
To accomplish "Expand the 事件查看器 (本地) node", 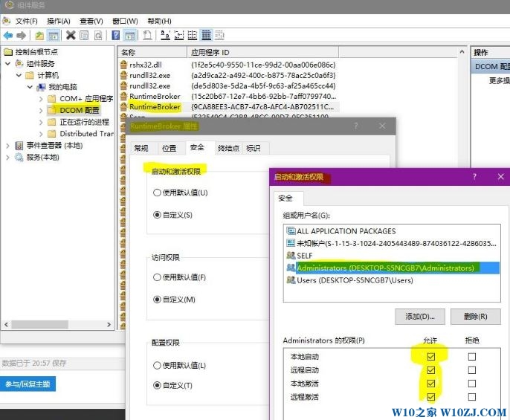I will (7, 146).
